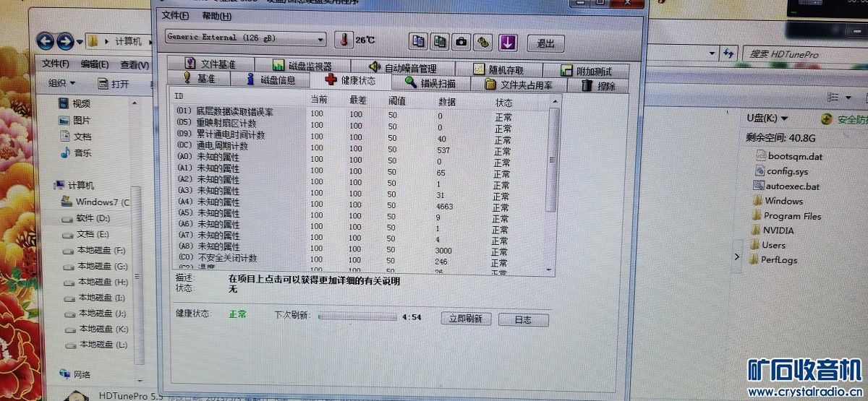
Task: Click the magnifier icon of 错误扫描 tab
Action: point(410,82)
